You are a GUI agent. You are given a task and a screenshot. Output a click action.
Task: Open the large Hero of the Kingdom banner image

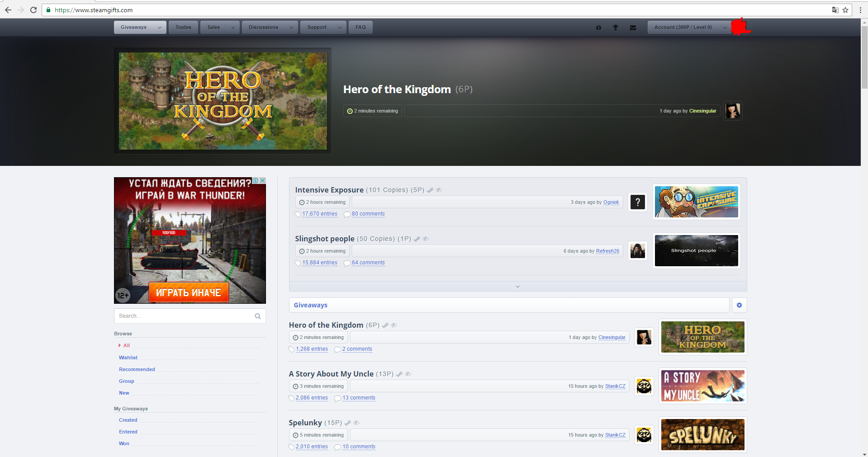tap(223, 101)
